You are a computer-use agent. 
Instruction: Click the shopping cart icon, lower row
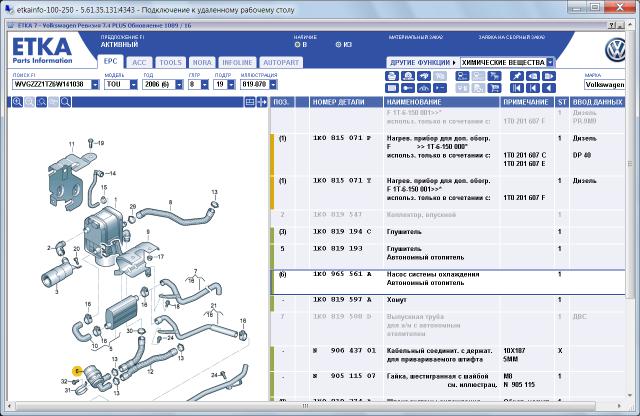pyautogui.click(x=494, y=88)
